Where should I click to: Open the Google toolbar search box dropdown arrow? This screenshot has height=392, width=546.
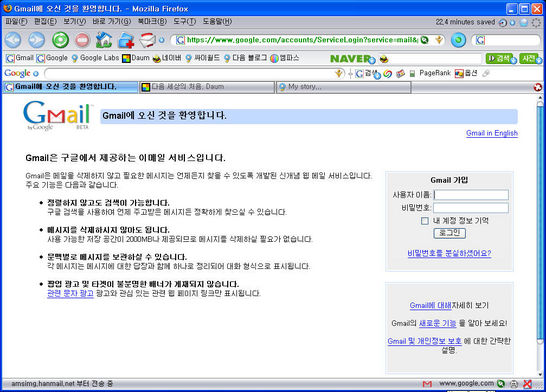339,73
